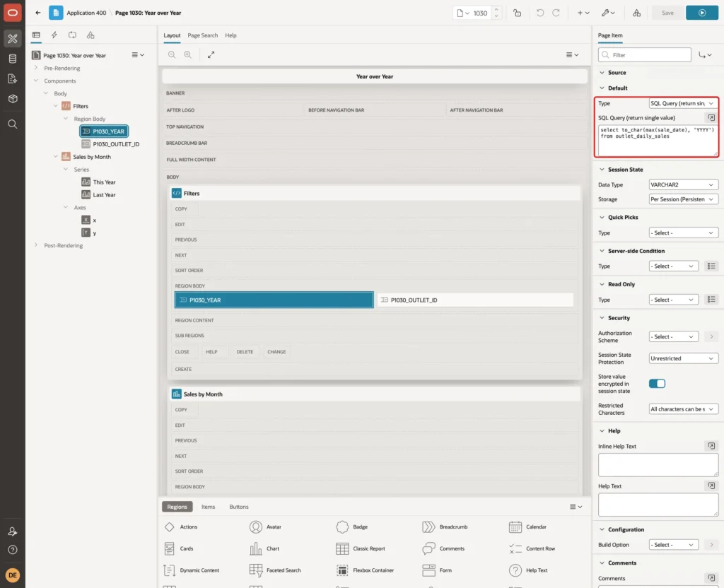The width and height of the screenshot is (724, 588).
Task: Open the help question mark icon
Action: [13, 550]
